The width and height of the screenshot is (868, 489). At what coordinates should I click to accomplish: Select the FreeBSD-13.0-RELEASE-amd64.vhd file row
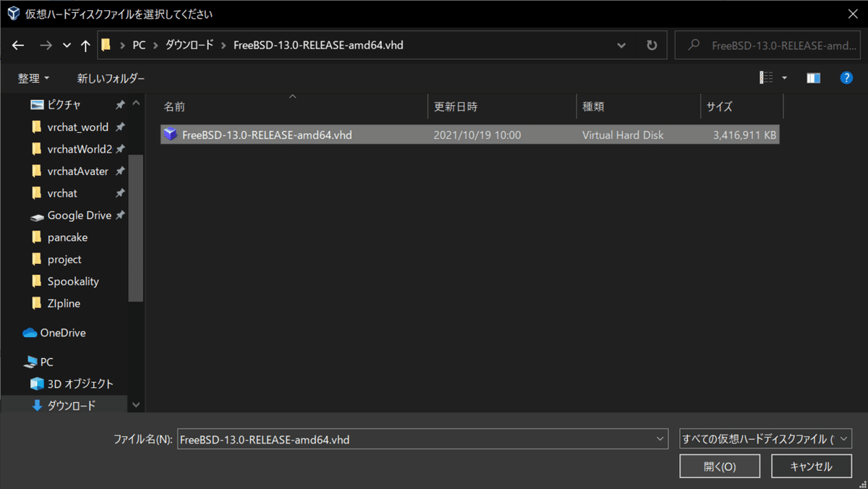(470, 135)
